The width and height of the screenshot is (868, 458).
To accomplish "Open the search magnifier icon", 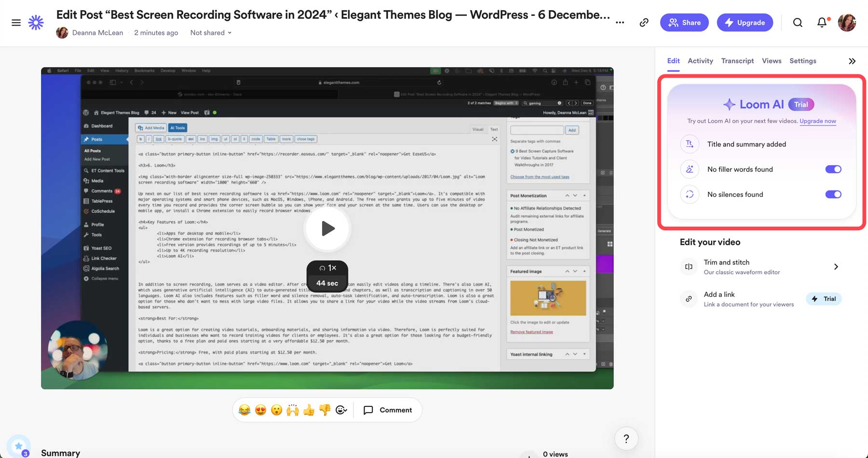I will (798, 23).
